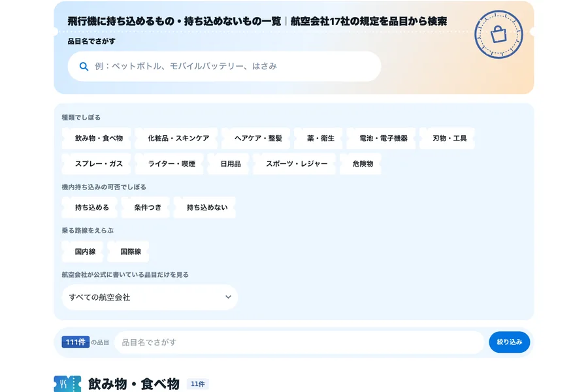Choose the 国内線 route
This screenshot has width=588, height=392.
(82, 252)
